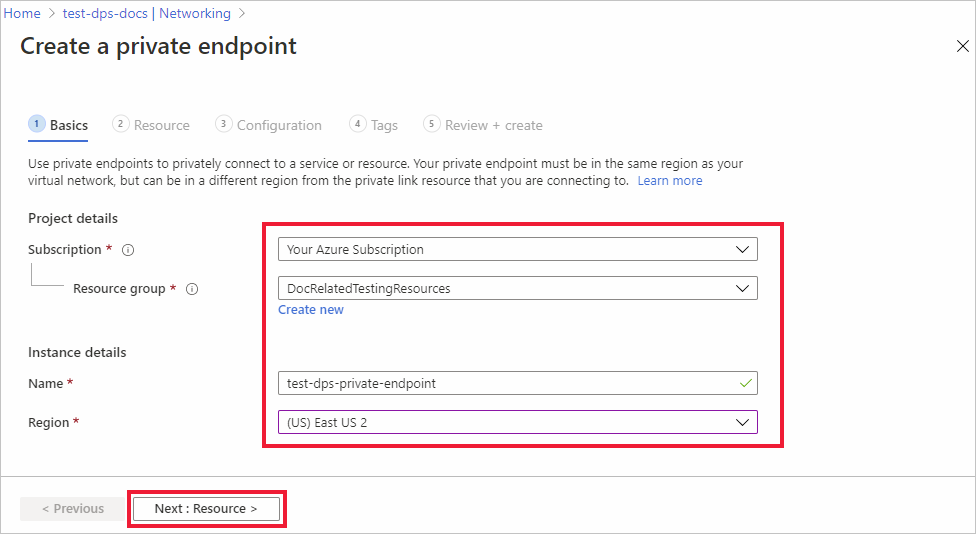Open the Review + create tab

(x=493, y=125)
